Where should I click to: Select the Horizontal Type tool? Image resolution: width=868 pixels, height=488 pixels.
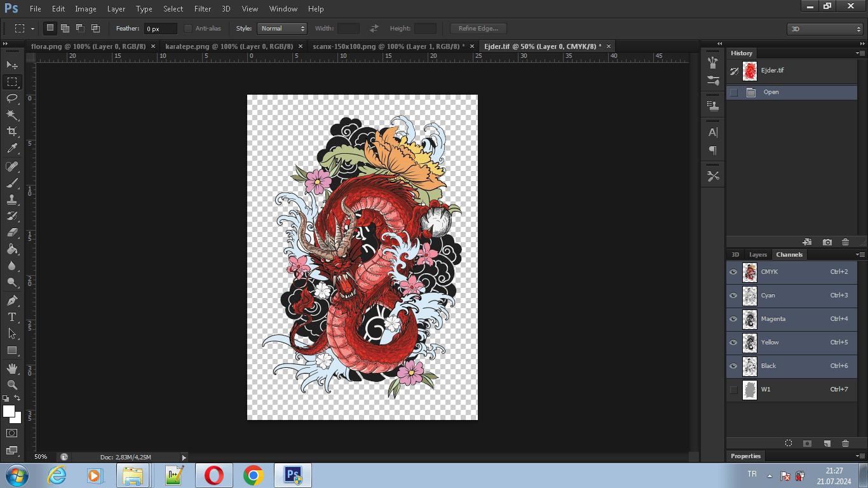11,317
